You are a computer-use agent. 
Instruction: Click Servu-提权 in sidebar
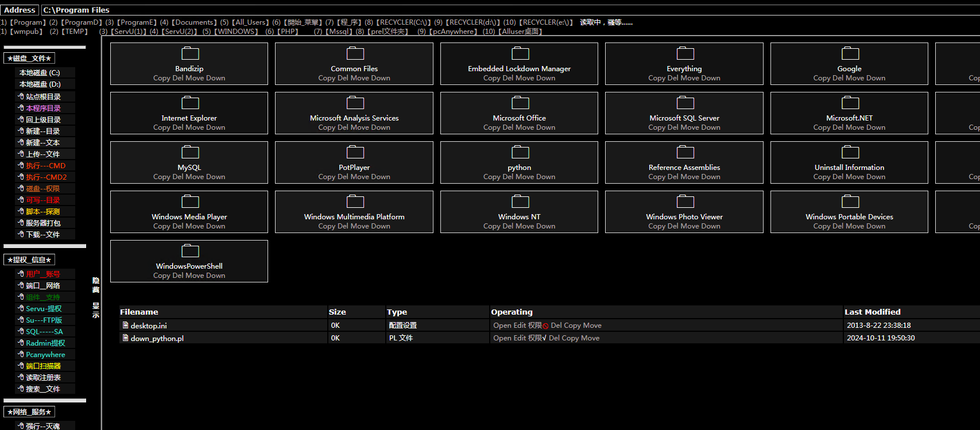pyautogui.click(x=44, y=309)
